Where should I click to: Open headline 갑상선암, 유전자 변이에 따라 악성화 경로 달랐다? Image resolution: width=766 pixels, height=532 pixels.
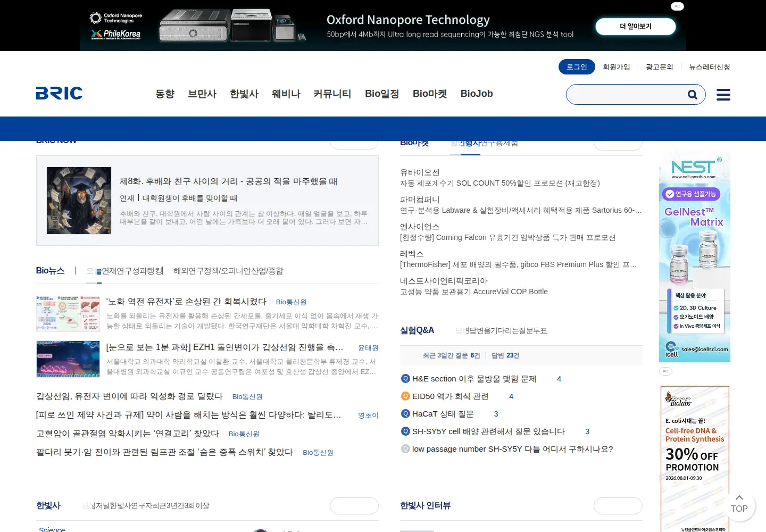tap(129, 396)
